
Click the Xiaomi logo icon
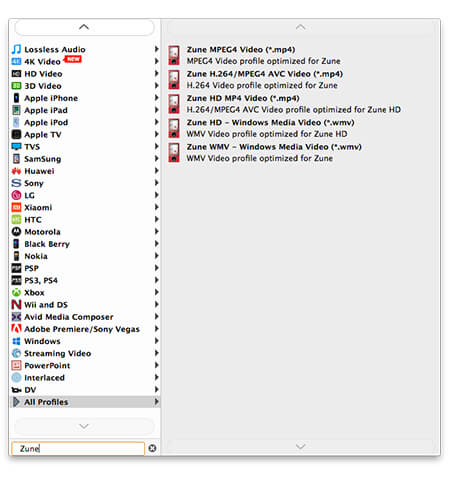pos(16,207)
